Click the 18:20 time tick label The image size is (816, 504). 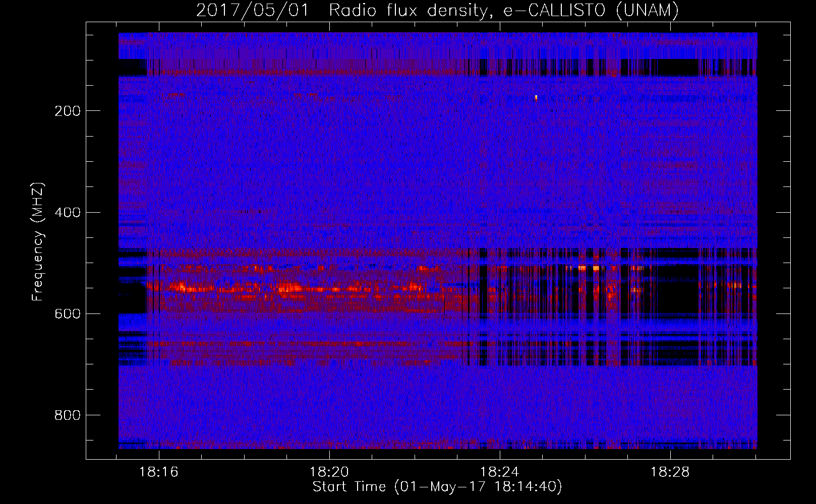[329, 472]
